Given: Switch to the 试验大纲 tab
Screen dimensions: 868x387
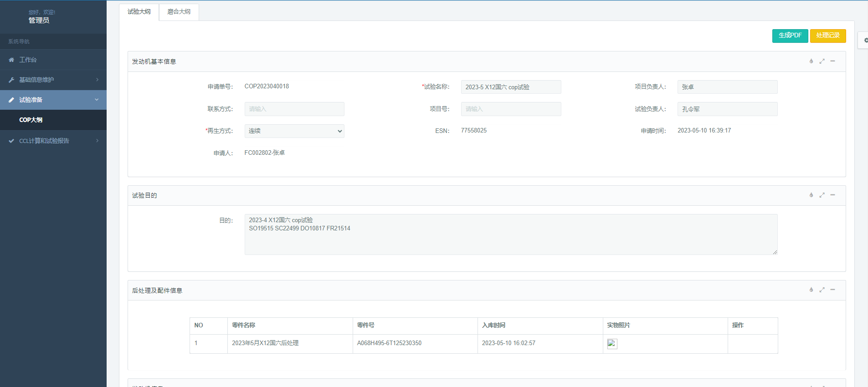Looking at the screenshot, I should (139, 12).
